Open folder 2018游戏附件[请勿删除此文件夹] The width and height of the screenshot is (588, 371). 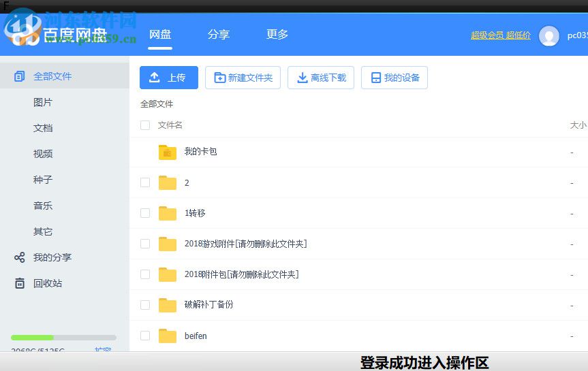pyautogui.click(x=246, y=244)
